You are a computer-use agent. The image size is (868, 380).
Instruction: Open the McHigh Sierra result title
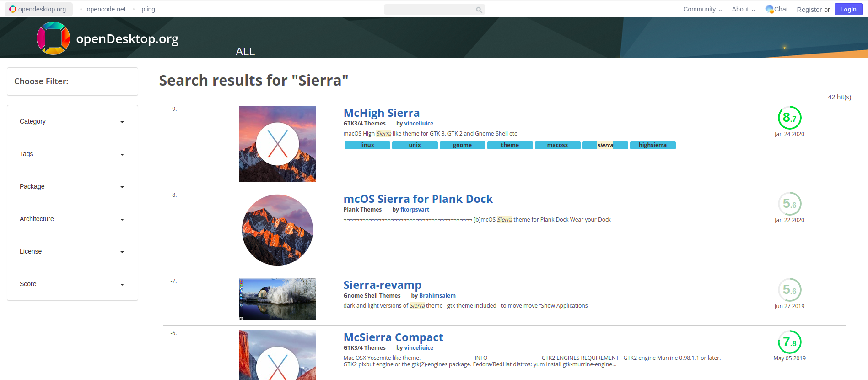(x=381, y=113)
